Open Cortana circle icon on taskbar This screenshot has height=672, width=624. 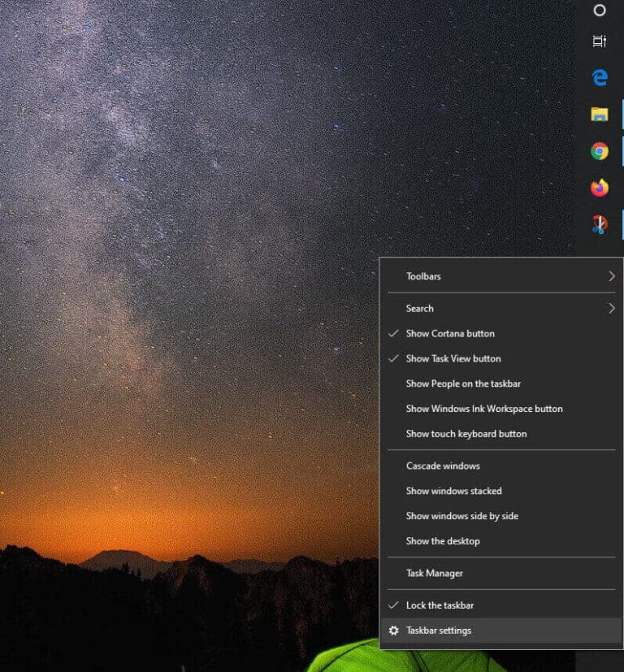pos(599,10)
